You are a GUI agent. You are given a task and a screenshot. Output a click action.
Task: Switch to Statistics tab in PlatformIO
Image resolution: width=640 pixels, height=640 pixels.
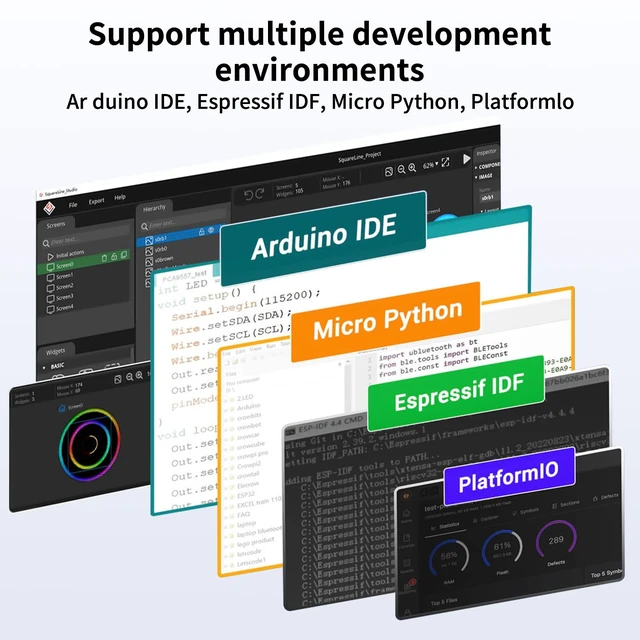[x=446, y=526]
